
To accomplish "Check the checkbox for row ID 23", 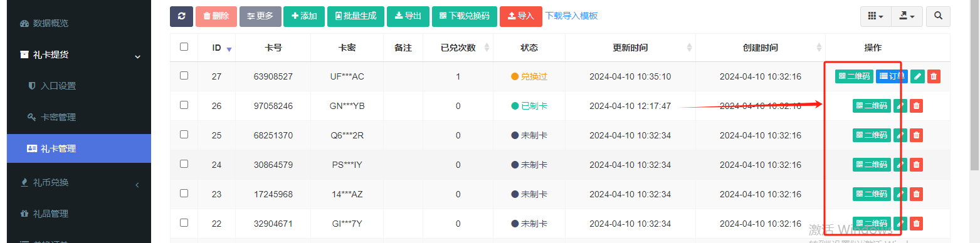I will pyautogui.click(x=184, y=193).
